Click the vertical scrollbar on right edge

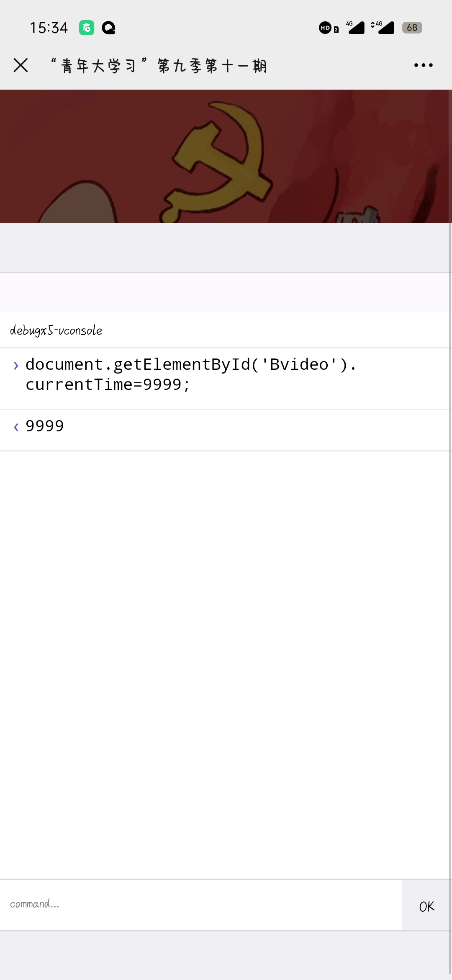point(450,503)
